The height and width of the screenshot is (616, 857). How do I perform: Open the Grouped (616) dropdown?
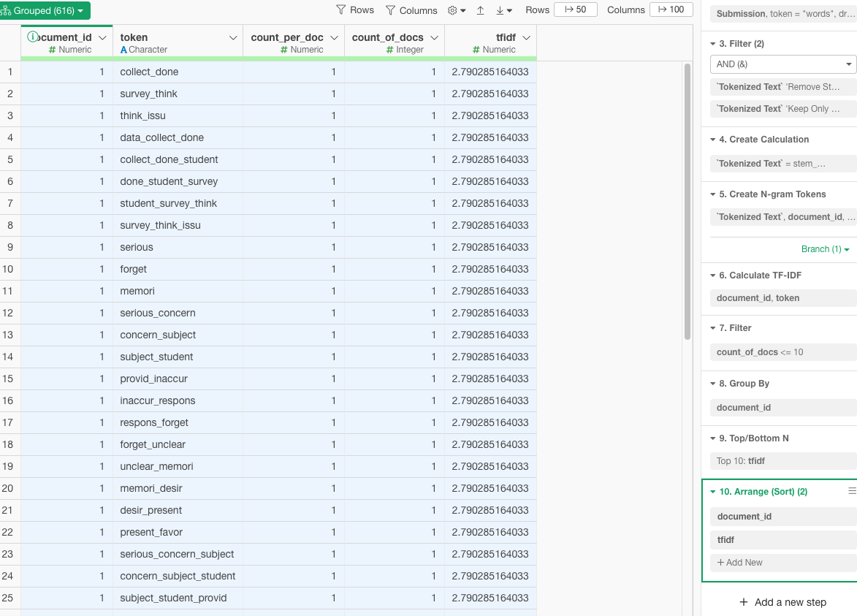45,11
